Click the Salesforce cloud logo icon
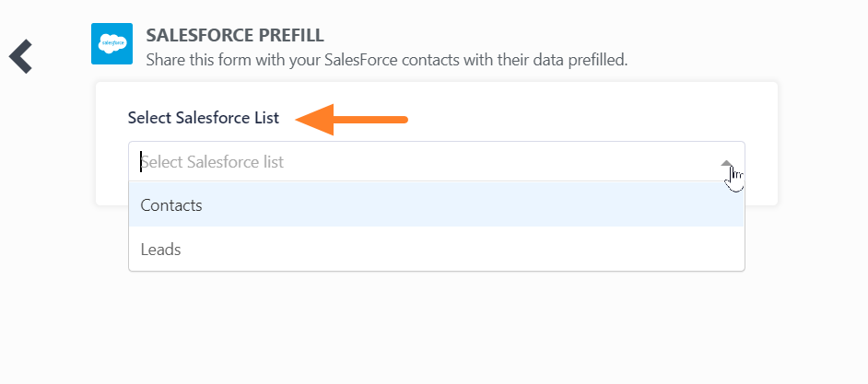Image resolution: width=868 pixels, height=384 pixels. (112, 43)
